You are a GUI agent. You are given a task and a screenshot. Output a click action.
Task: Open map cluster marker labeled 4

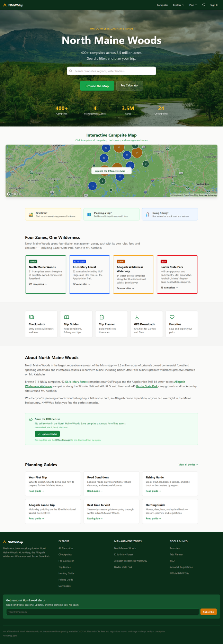coord(102,181)
